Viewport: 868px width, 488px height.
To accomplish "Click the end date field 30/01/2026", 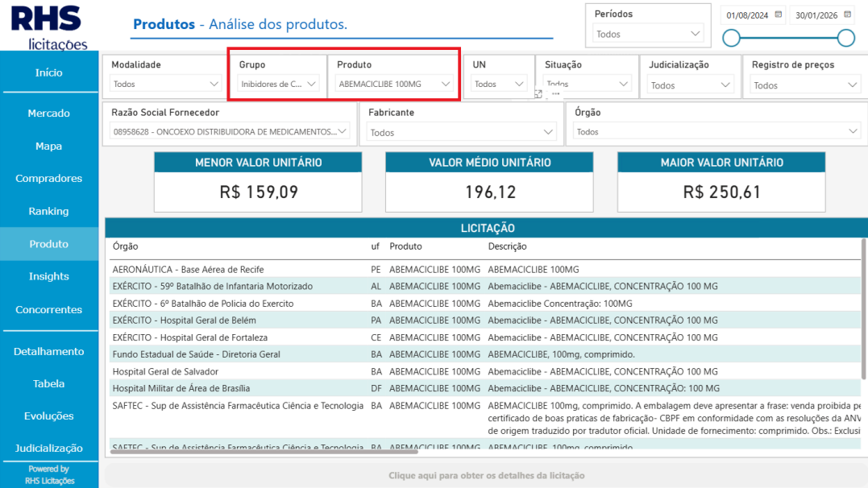I will click(x=816, y=15).
